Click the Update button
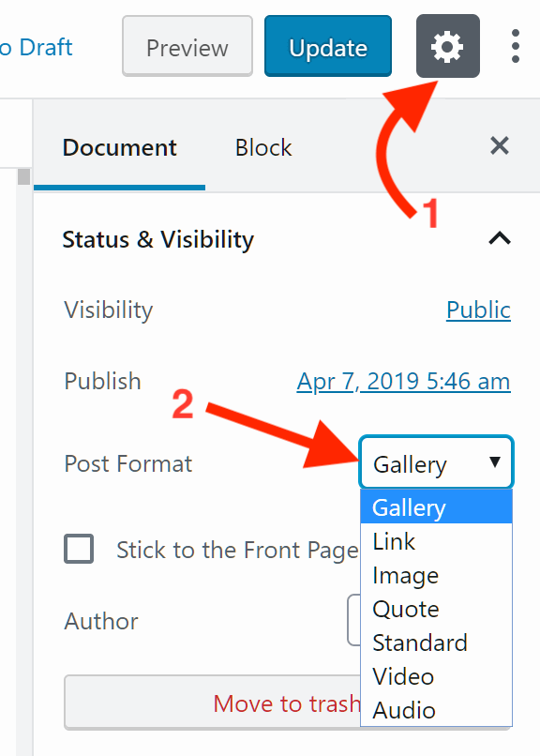540x756 pixels. pyautogui.click(x=327, y=45)
